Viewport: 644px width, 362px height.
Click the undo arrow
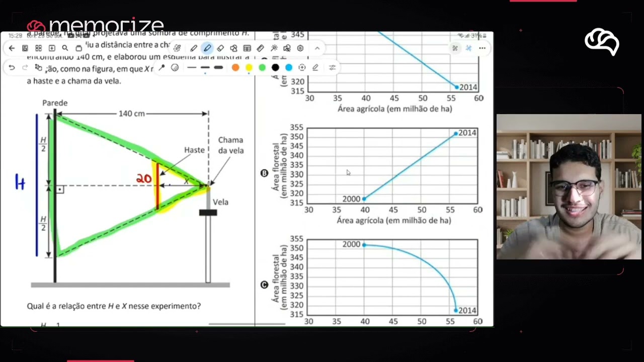12,67
